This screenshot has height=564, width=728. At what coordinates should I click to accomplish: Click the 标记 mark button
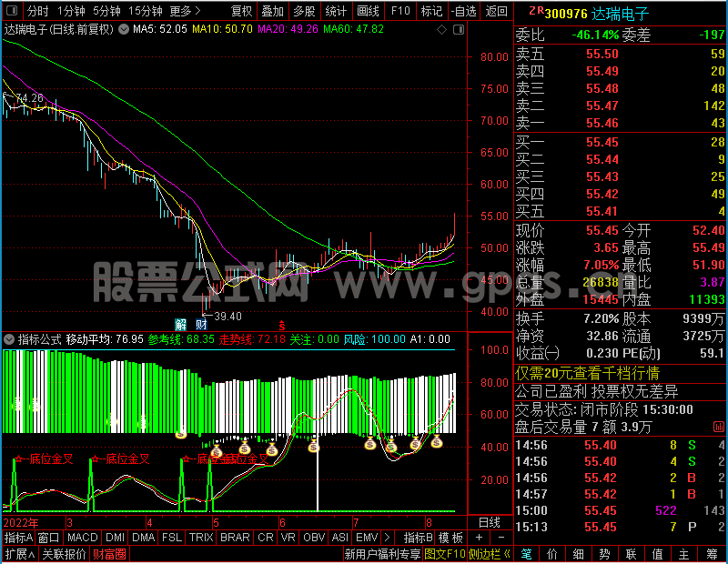pos(431,11)
